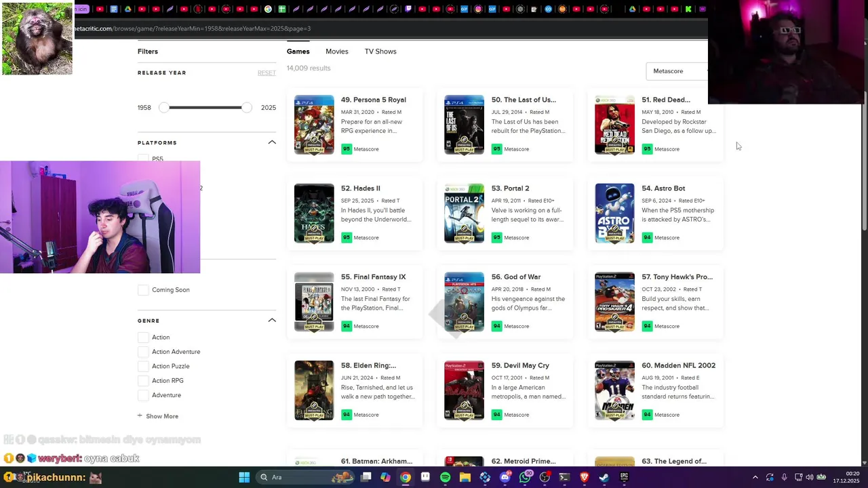Show hidden system tray icons
The image size is (868, 488).
tap(755, 477)
